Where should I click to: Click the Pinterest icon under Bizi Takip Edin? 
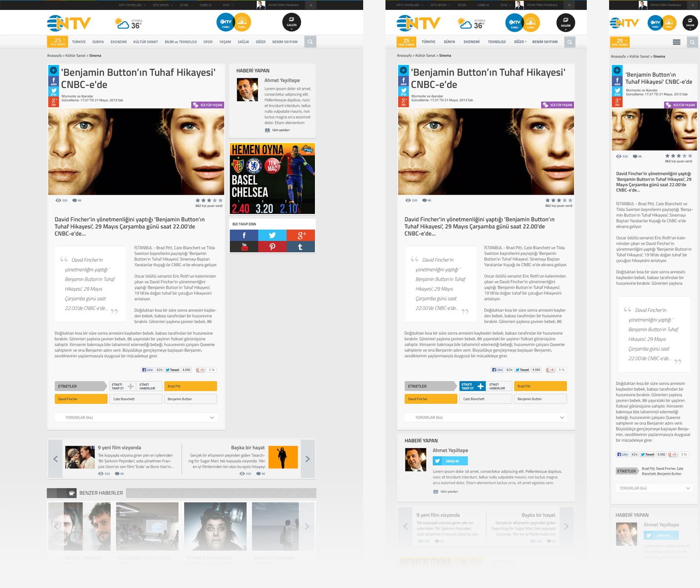click(x=272, y=246)
